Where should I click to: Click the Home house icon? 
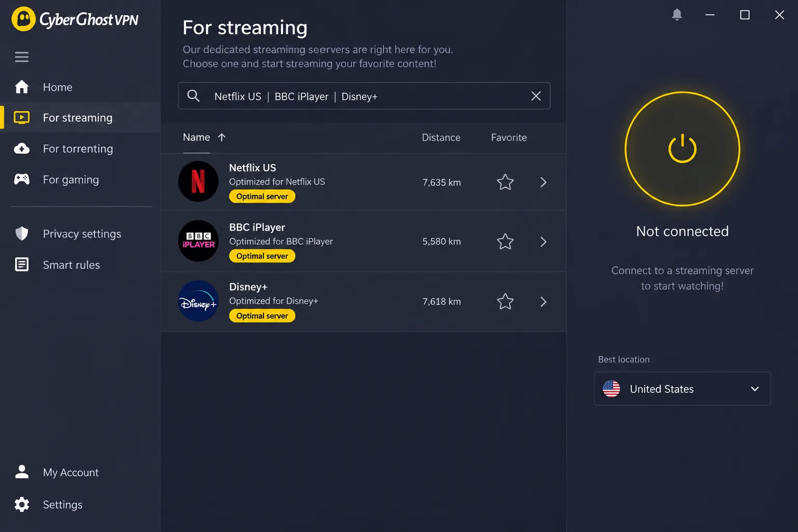point(22,87)
